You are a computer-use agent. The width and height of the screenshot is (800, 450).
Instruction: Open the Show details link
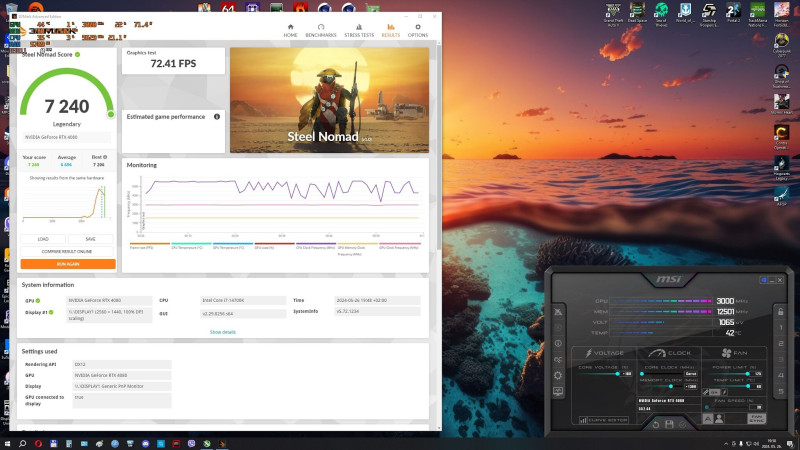(222, 332)
